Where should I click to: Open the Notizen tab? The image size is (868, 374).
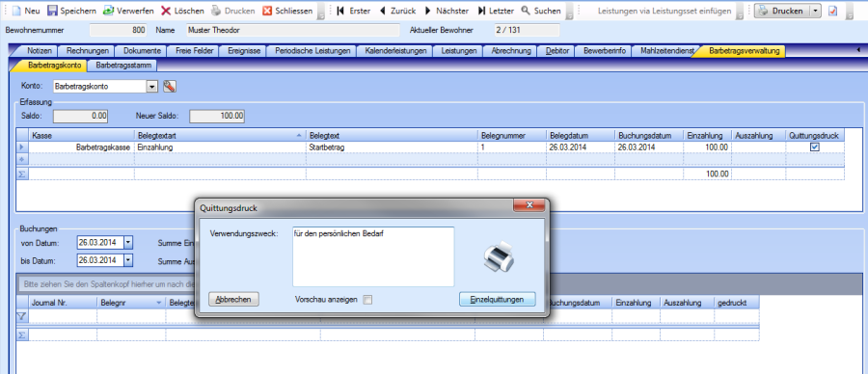(x=39, y=51)
